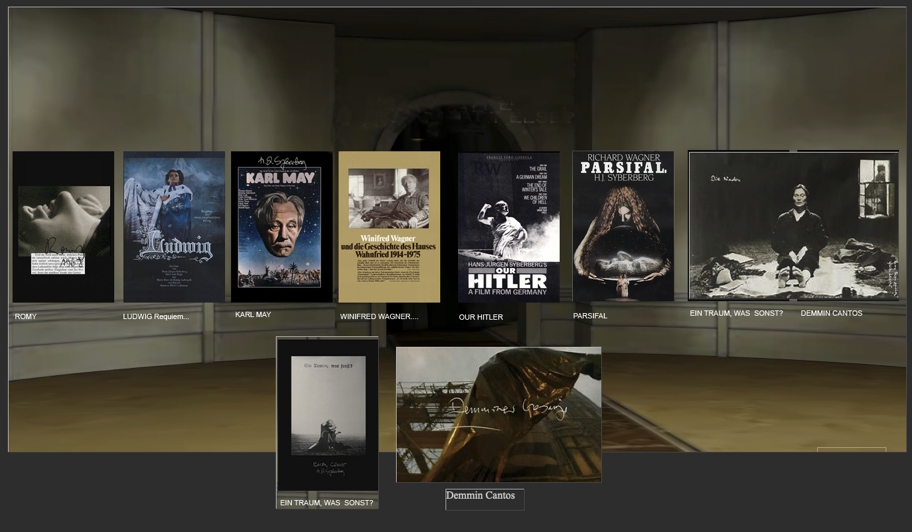Screen dimensions: 912x532
Task: Select the blue Ludwig poster
Action: [x=174, y=227]
